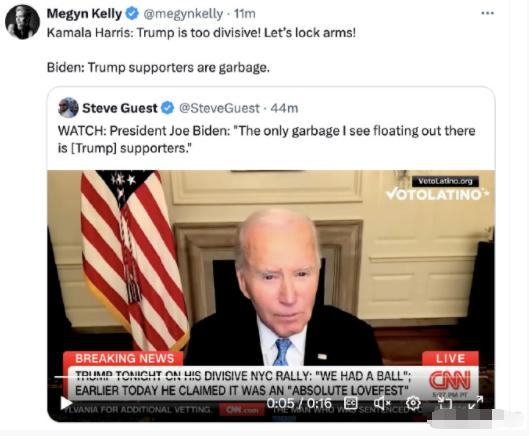This screenshot has width=529, height=436.
Task: Open the 11m post timestamp
Action: click(x=245, y=14)
